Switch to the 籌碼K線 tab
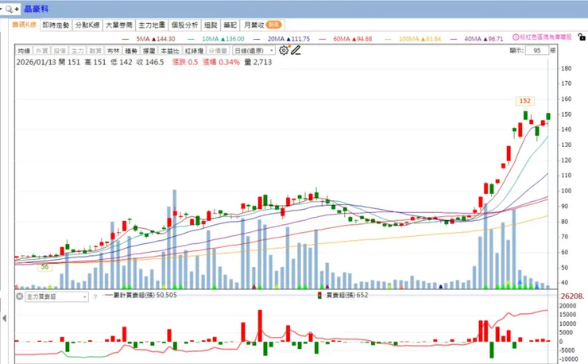The image size is (588, 364). 25,25
